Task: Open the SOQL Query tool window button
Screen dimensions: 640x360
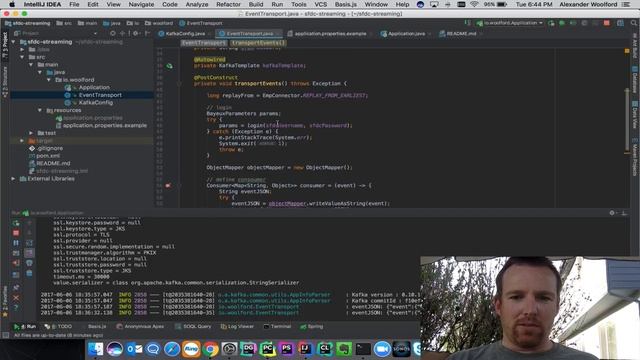Action: point(193,327)
